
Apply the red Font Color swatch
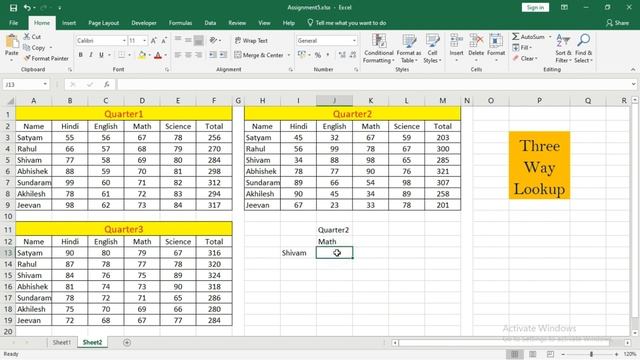[158, 55]
